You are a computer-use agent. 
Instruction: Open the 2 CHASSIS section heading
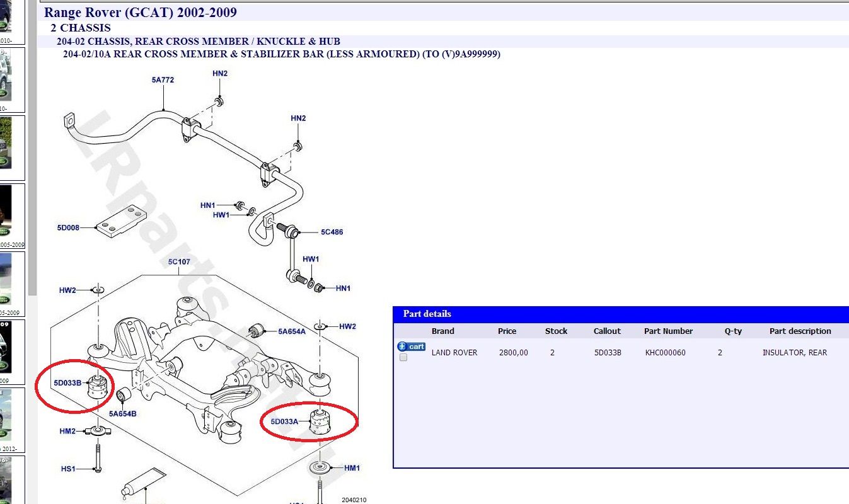[81, 28]
